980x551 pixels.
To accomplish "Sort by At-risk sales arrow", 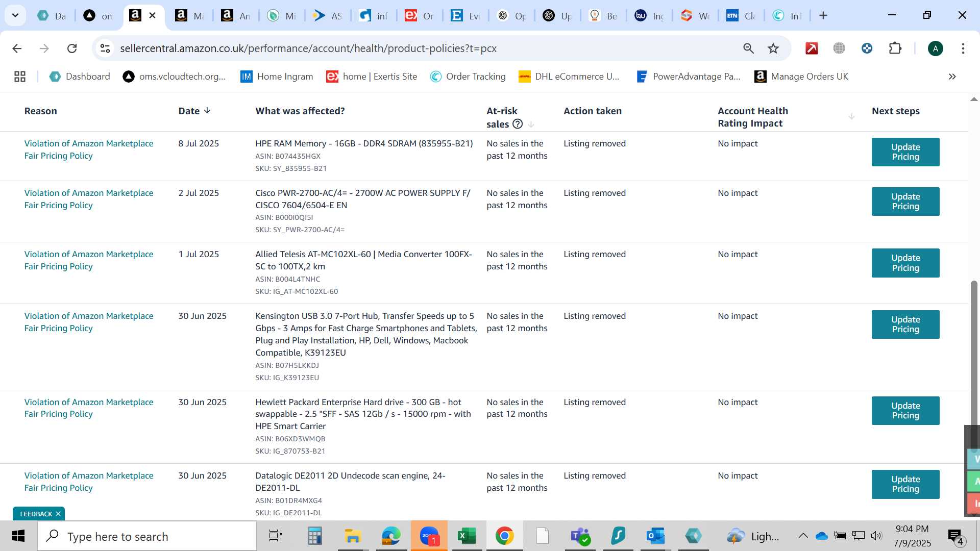I will tap(531, 124).
